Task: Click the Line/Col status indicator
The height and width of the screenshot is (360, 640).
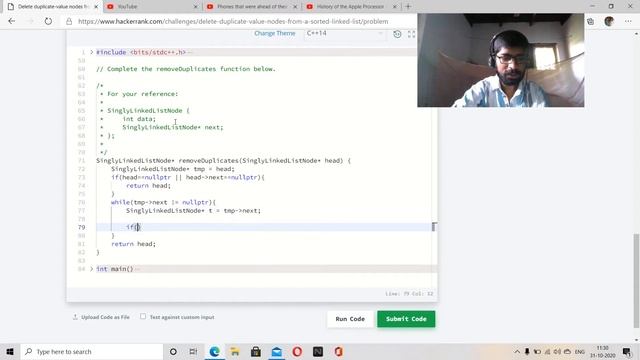Action: tap(409, 293)
